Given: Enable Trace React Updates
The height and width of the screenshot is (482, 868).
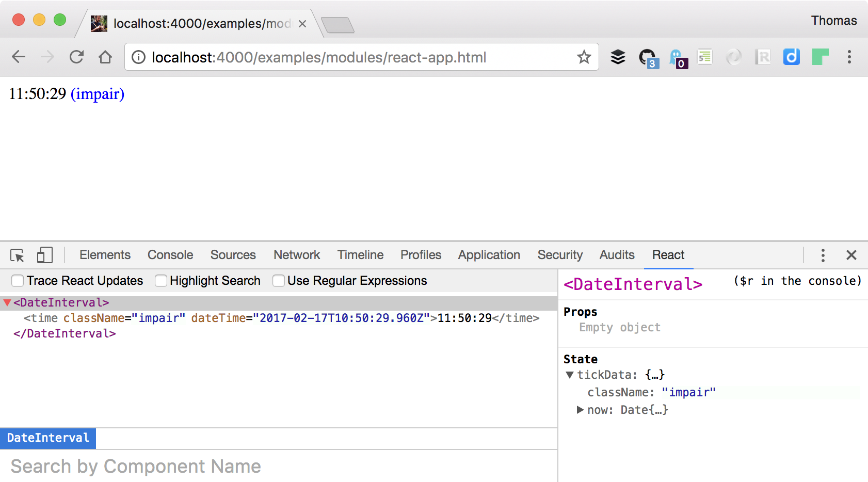Looking at the screenshot, I should pos(18,281).
